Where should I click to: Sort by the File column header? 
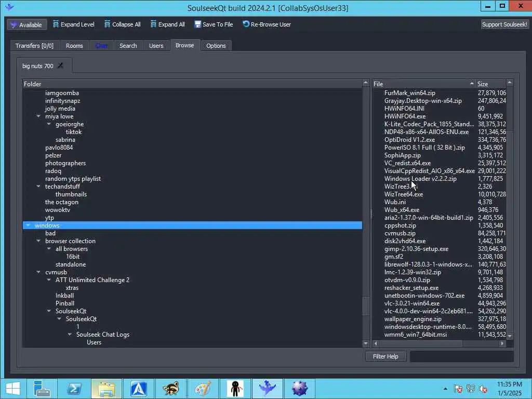(x=424, y=84)
